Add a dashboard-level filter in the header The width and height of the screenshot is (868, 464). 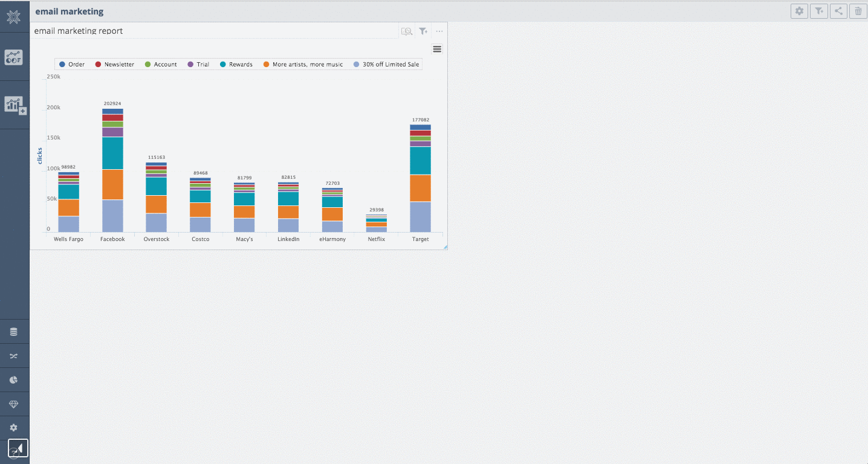point(819,11)
